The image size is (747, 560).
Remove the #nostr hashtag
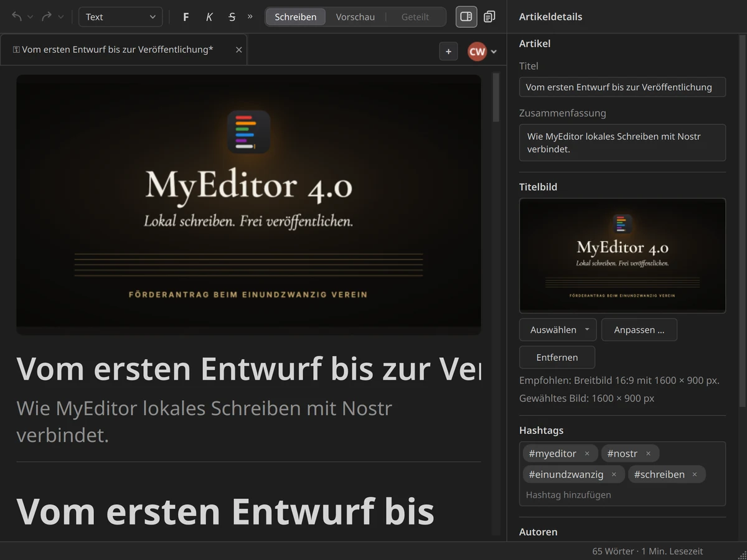(648, 454)
